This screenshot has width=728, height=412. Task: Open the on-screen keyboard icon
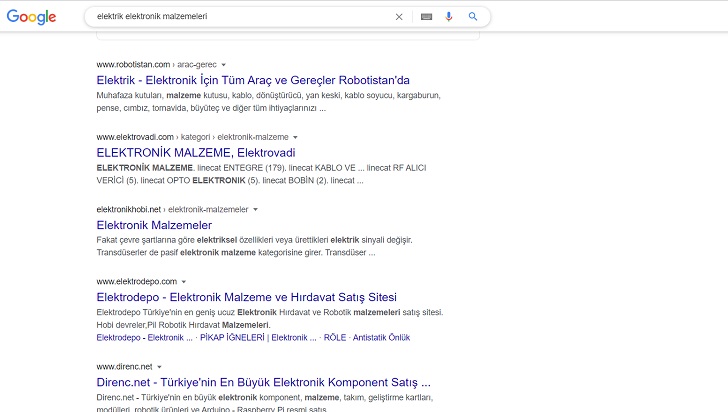(x=426, y=17)
